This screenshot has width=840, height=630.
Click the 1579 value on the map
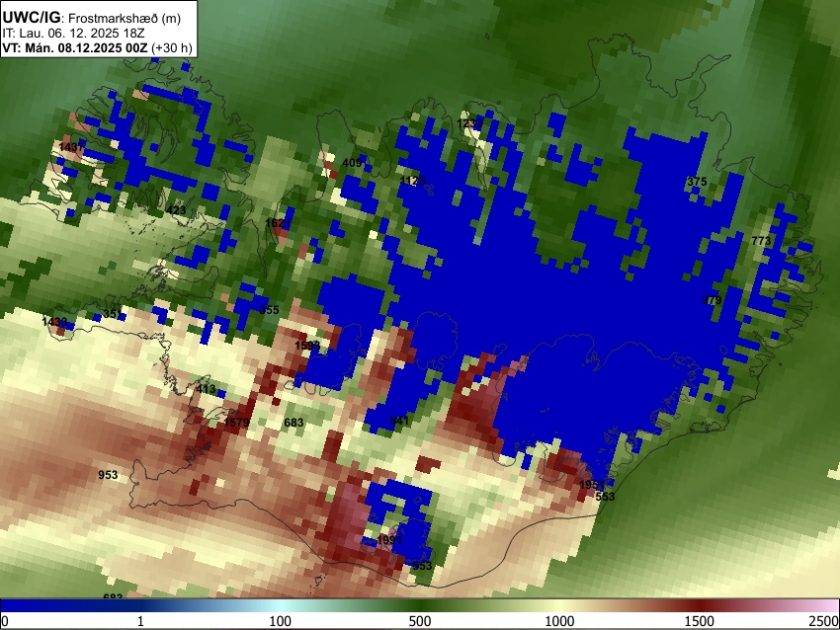(x=237, y=423)
